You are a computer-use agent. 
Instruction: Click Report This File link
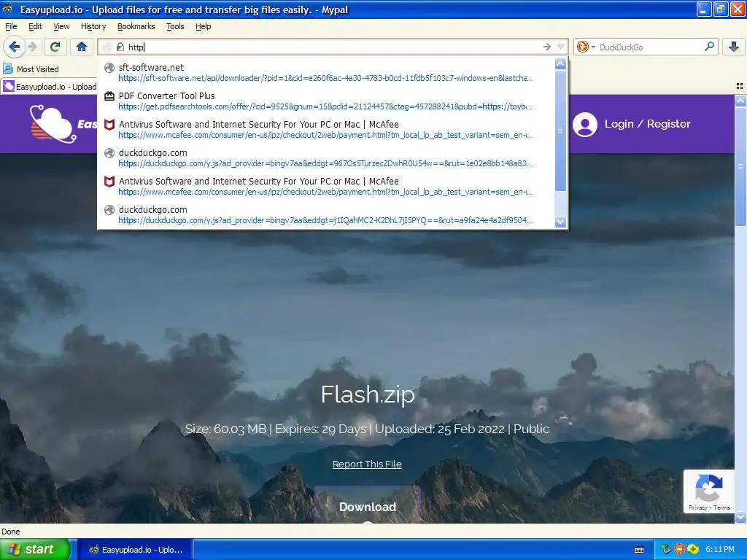(367, 464)
